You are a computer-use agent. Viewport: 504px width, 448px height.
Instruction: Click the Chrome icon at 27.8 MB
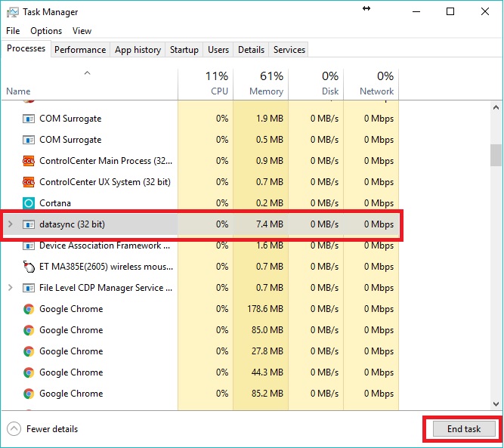point(29,351)
